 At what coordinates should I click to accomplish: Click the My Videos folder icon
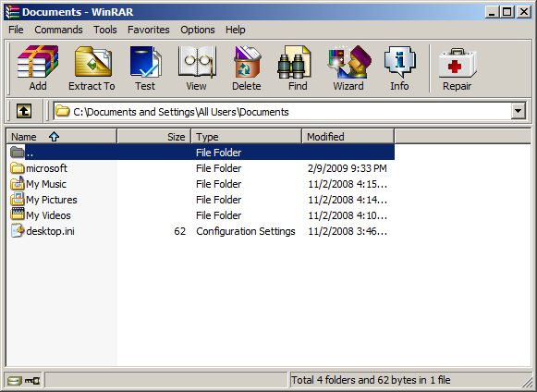point(18,214)
